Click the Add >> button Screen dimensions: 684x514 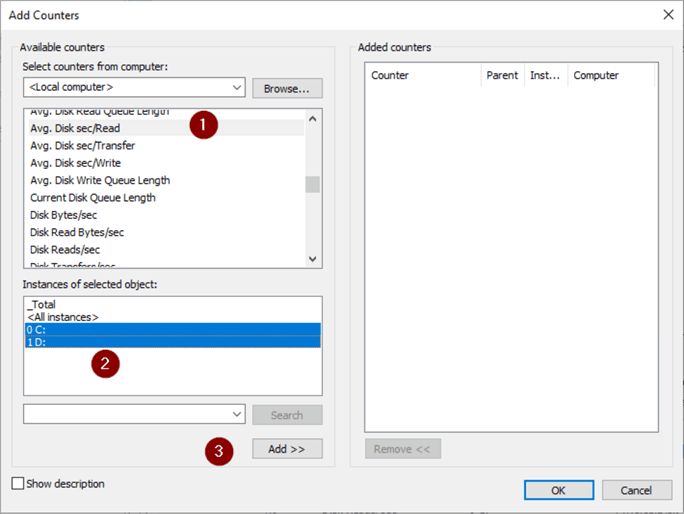[287, 449]
